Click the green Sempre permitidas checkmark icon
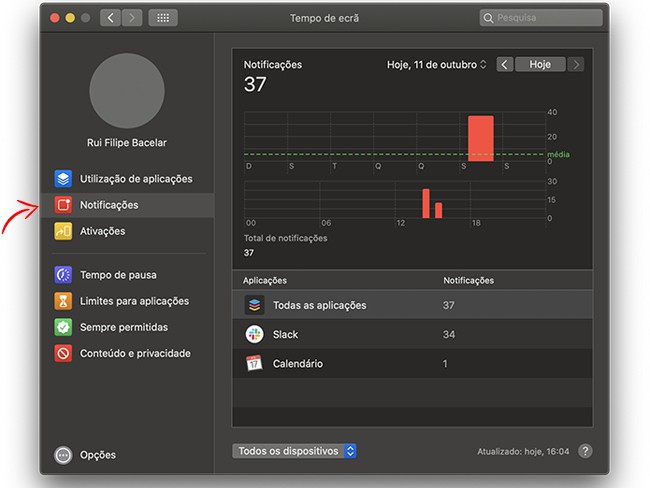 coord(63,327)
